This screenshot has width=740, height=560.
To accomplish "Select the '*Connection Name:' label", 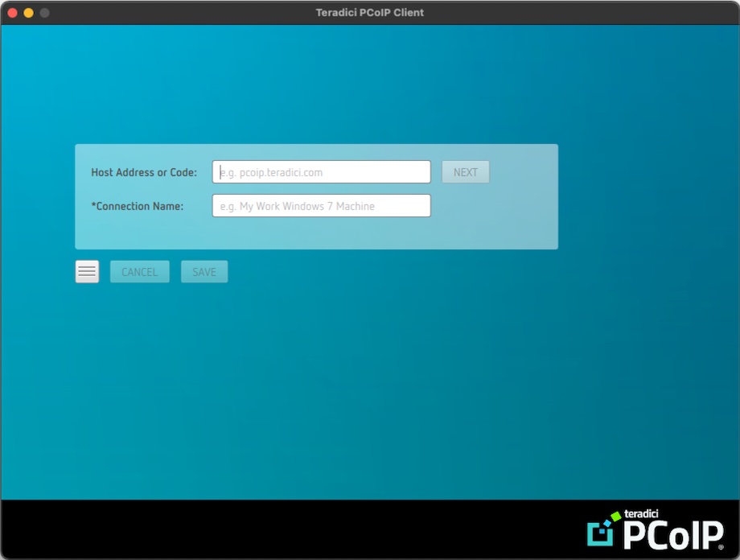I will (x=138, y=206).
